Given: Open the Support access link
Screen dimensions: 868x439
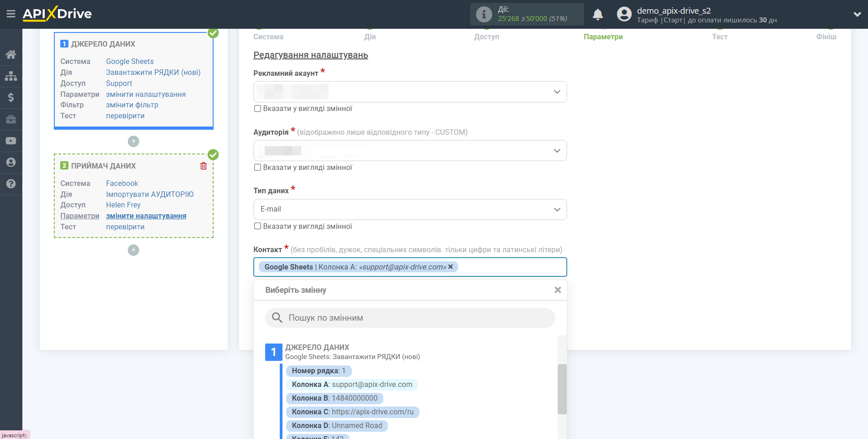Looking at the screenshot, I should [119, 83].
